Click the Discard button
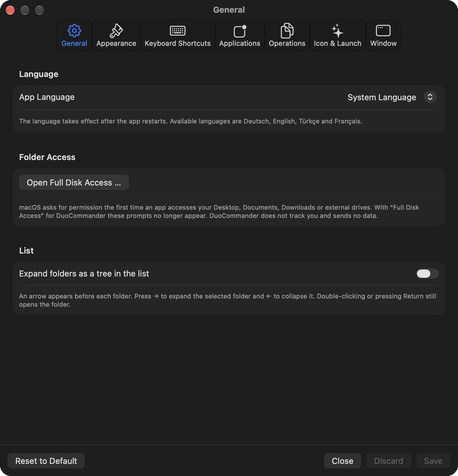 pyautogui.click(x=388, y=461)
